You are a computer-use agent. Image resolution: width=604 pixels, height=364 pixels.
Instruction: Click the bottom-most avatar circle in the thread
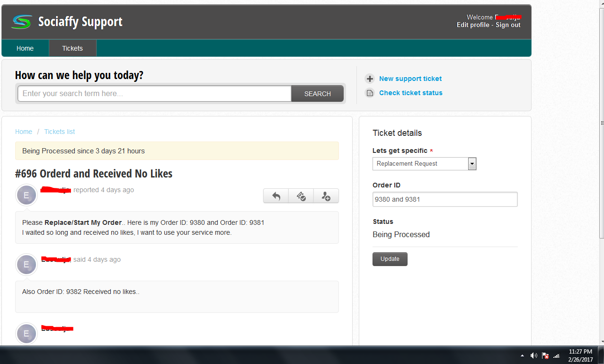click(x=27, y=334)
